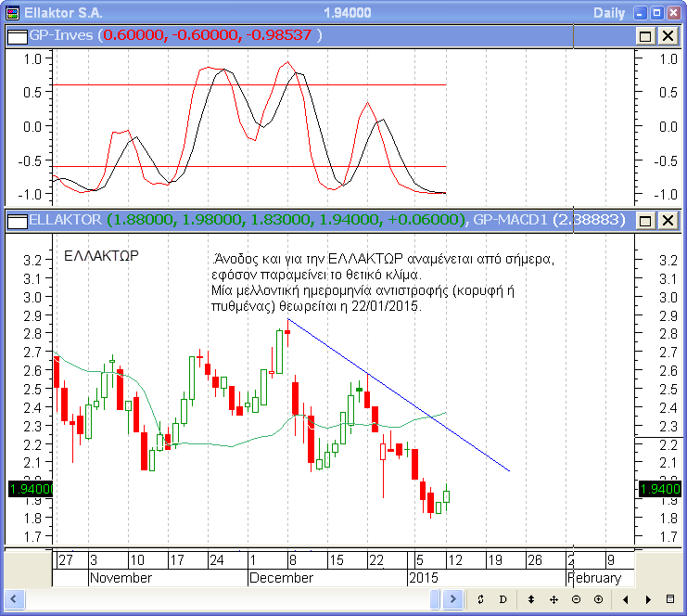Open the chart list icon at toolbar end
Viewport: 687px width, 616px height.
(x=670, y=599)
